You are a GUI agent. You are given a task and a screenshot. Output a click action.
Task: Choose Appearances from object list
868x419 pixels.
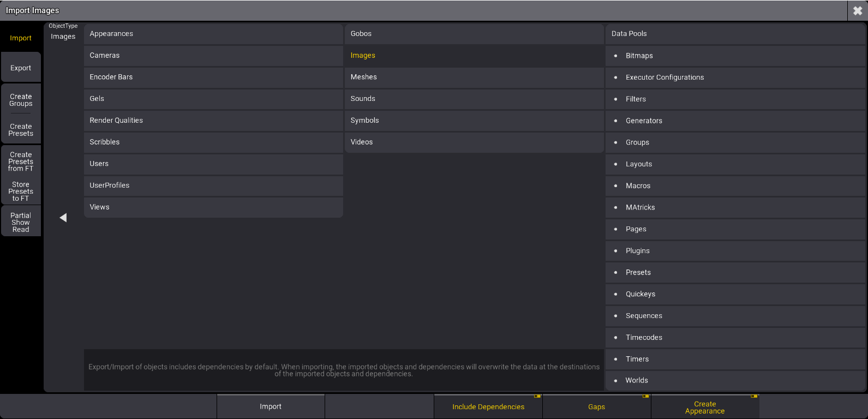(x=213, y=34)
